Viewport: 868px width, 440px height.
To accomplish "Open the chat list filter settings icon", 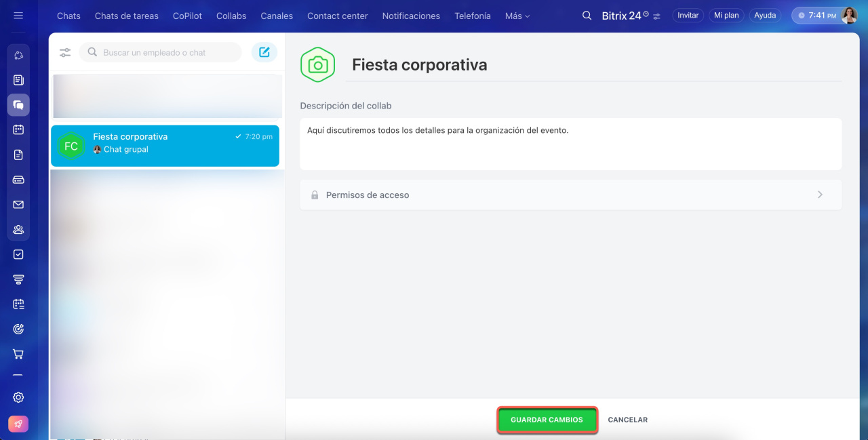I will [65, 52].
